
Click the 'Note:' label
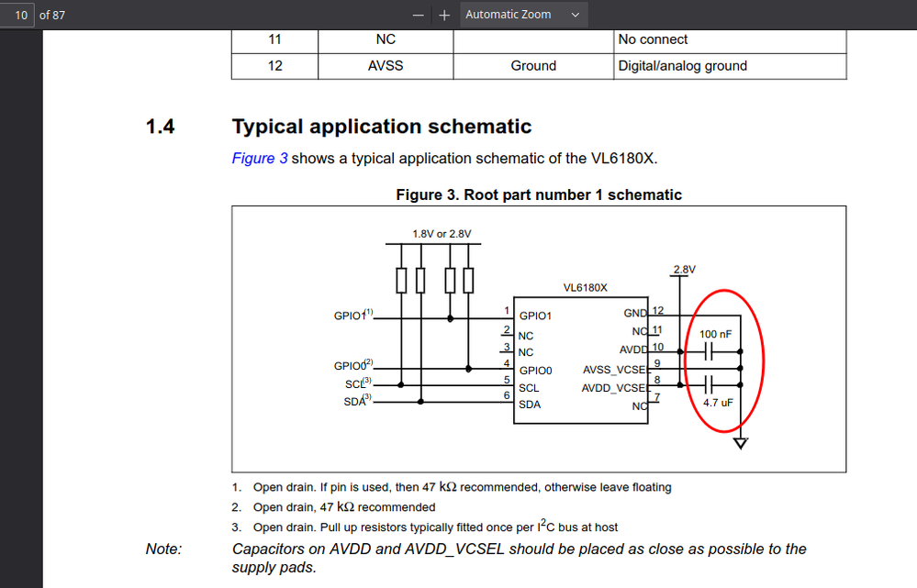pyautogui.click(x=163, y=549)
